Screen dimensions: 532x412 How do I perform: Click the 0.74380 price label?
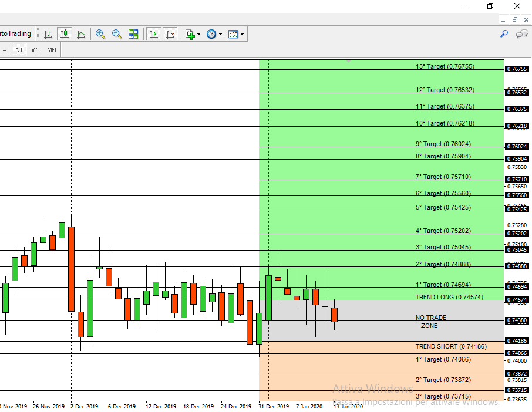(x=517, y=320)
